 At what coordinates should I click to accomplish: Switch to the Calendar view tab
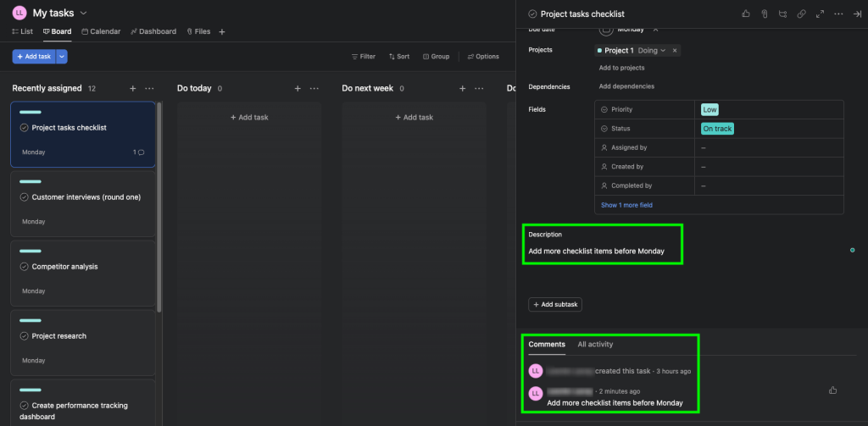[101, 31]
